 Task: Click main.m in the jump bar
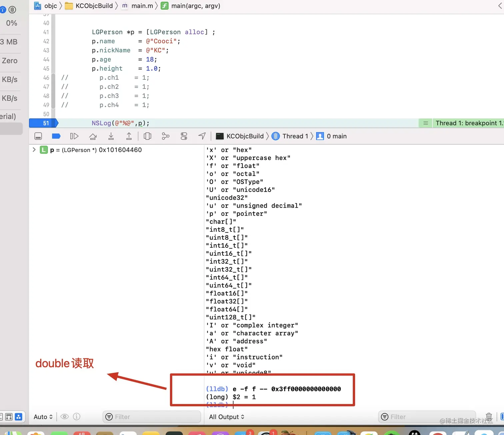(x=137, y=6)
